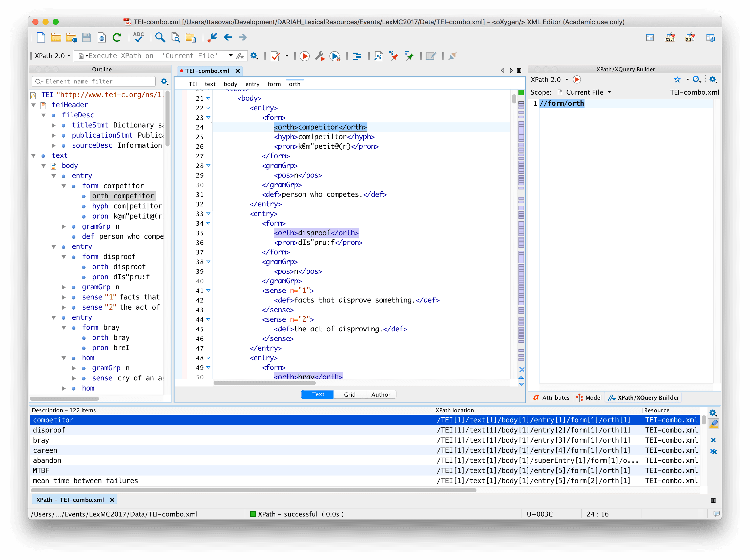750x560 pixels.
Task: Add XPath to favorites with star icon
Action: [677, 79]
